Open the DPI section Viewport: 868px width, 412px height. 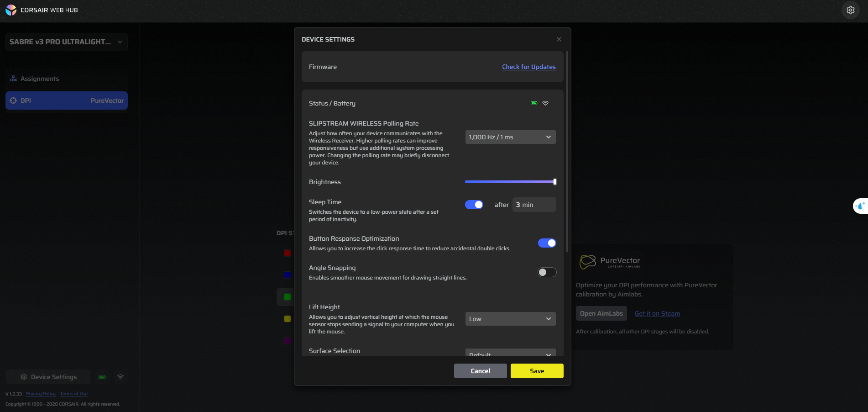pyautogui.click(x=67, y=100)
